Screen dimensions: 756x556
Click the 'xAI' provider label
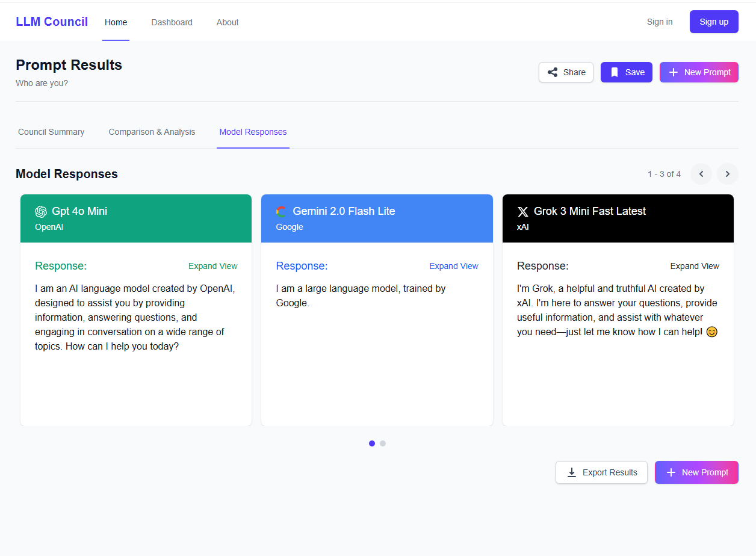coord(523,227)
